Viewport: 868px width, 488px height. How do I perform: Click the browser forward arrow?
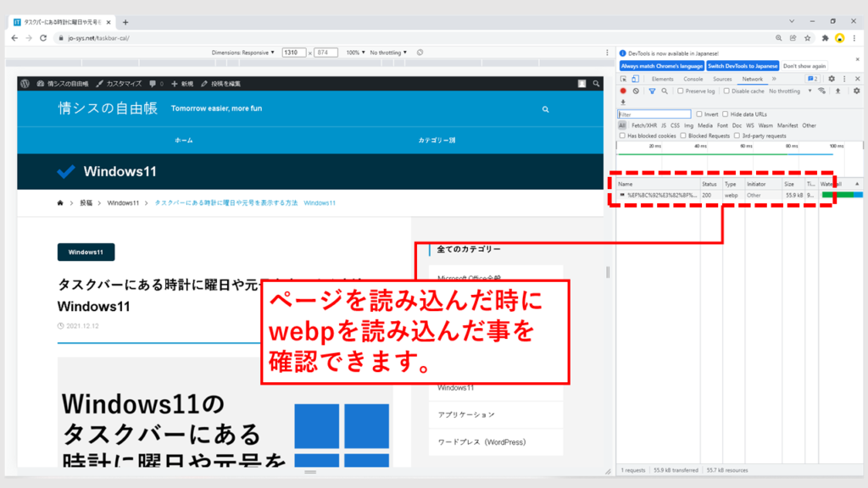29,38
